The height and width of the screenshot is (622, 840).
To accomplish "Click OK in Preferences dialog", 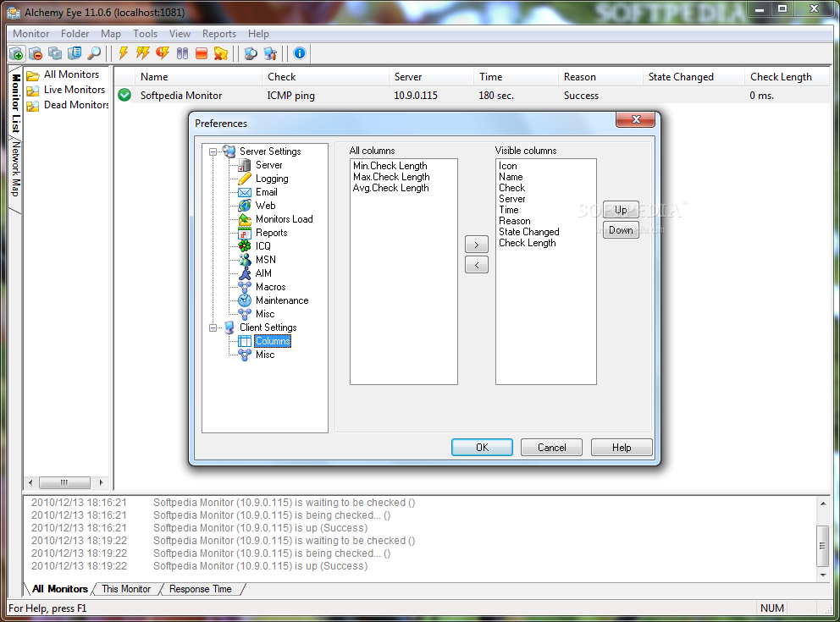I will pyautogui.click(x=482, y=448).
